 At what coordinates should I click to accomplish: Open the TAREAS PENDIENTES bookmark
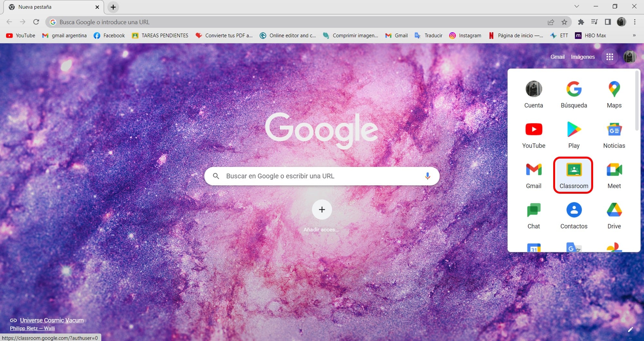(160, 35)
